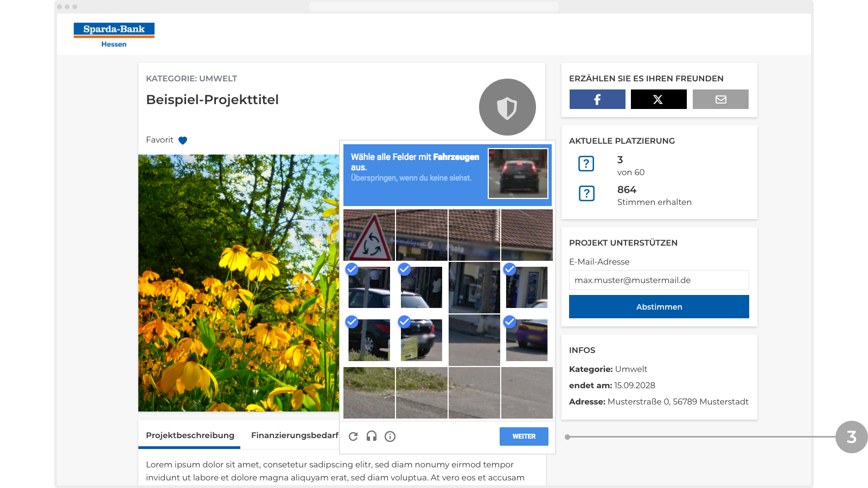Toggle the blue Favorit heart
Viewport: 868px width, 488px height.
183,140
